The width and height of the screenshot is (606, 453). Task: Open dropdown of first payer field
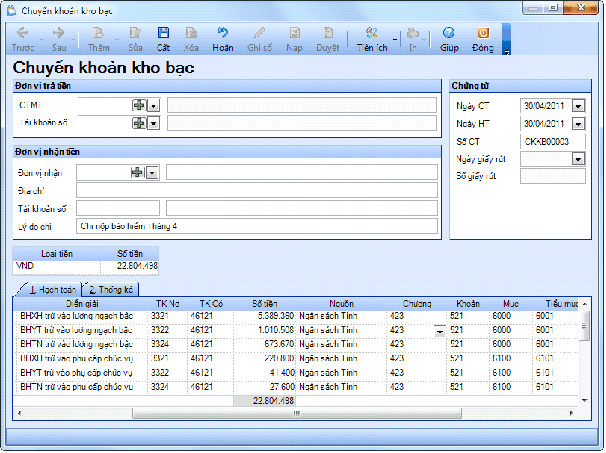point(154,106)
